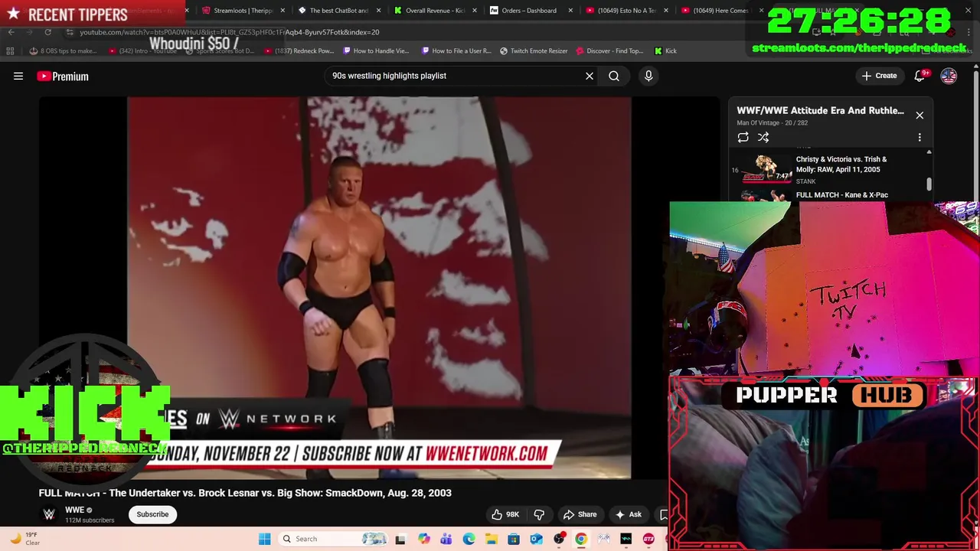This screenshot has width=980, height=551.
Task: Toggle shuffle playlist
Action: (763, 138)
